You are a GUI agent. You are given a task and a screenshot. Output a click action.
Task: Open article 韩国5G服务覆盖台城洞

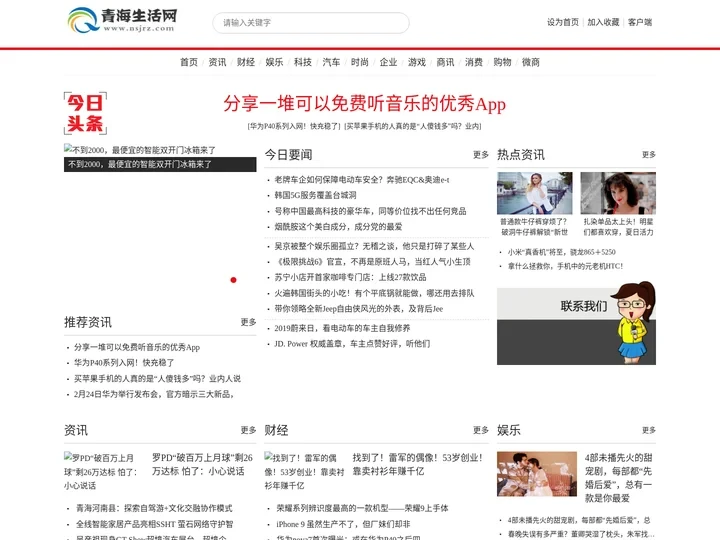315,195
